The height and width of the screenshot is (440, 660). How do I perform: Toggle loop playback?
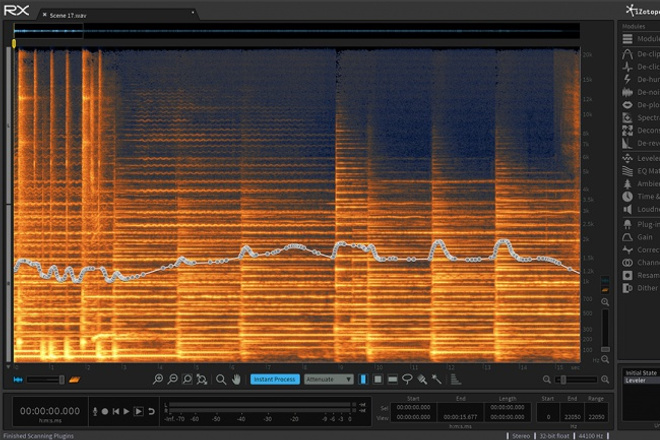point(152,411)
